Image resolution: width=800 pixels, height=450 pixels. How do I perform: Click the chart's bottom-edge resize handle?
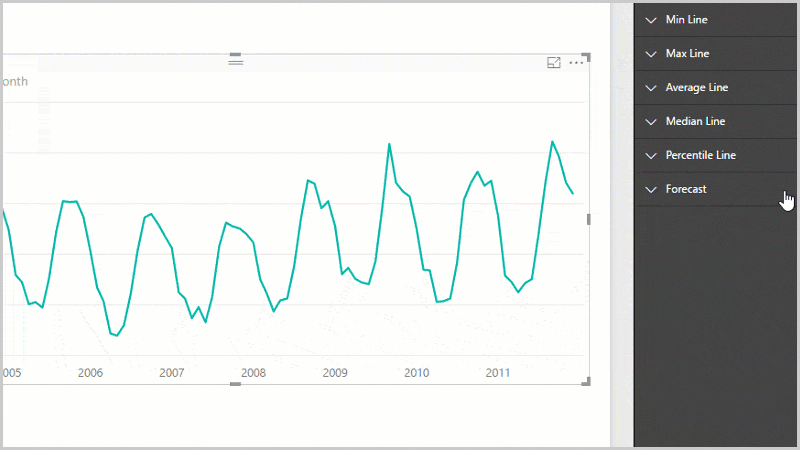coord(236,383)
